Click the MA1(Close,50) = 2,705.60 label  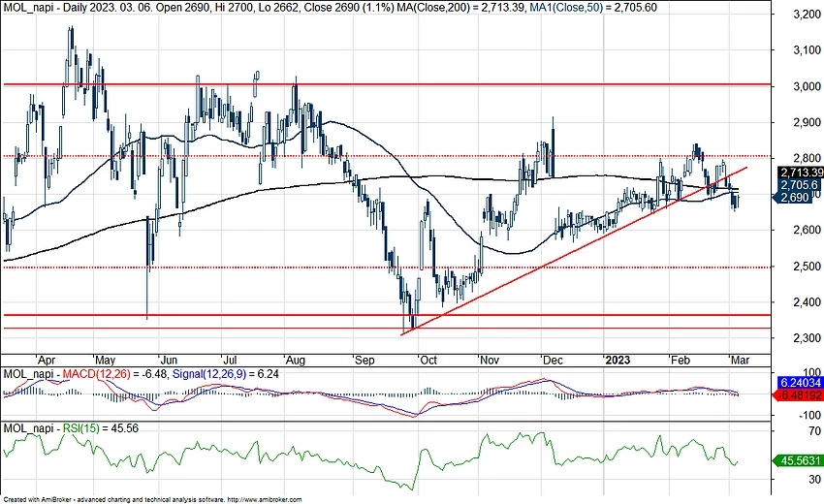coord(592,8)
